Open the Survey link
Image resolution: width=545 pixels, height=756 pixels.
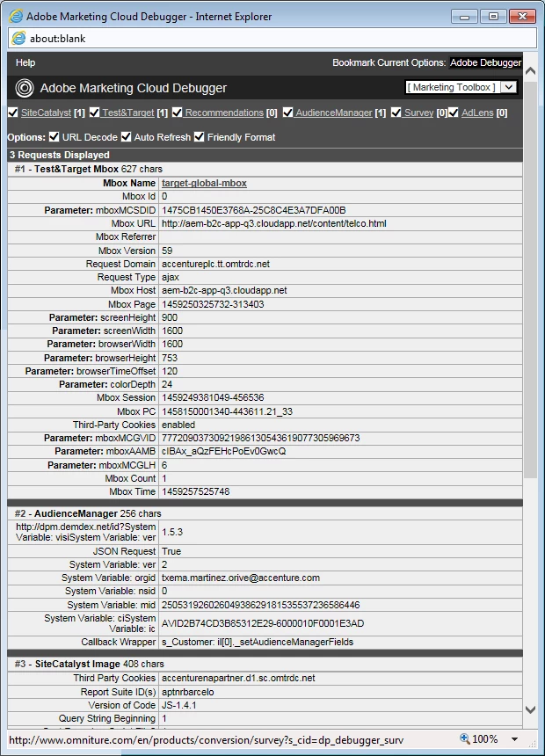click(418, 113)
